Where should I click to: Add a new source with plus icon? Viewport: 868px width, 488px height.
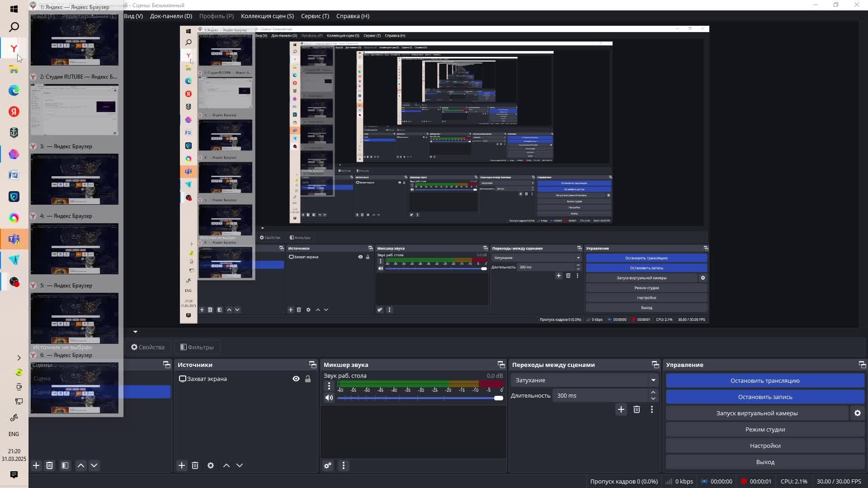(182, 465)
